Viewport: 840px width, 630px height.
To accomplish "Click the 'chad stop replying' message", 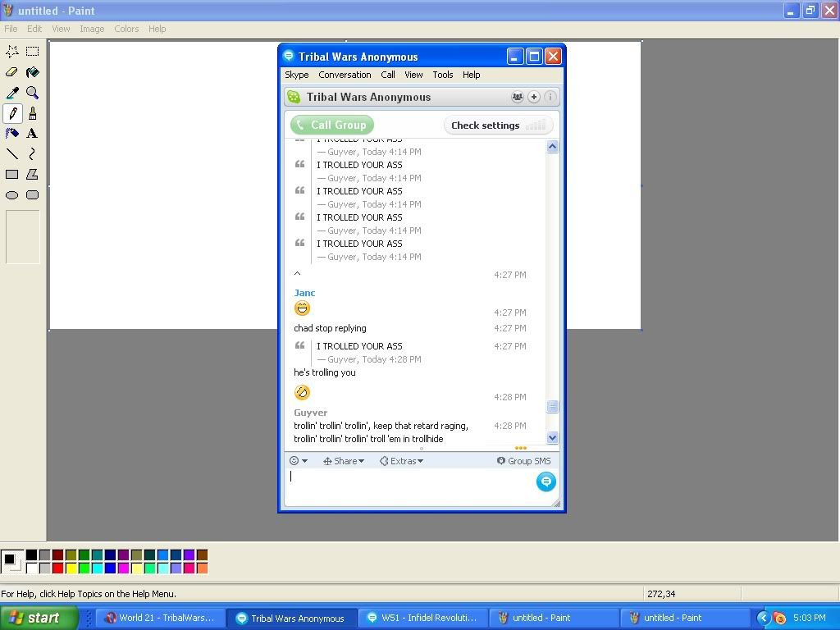I will point(330,328).
